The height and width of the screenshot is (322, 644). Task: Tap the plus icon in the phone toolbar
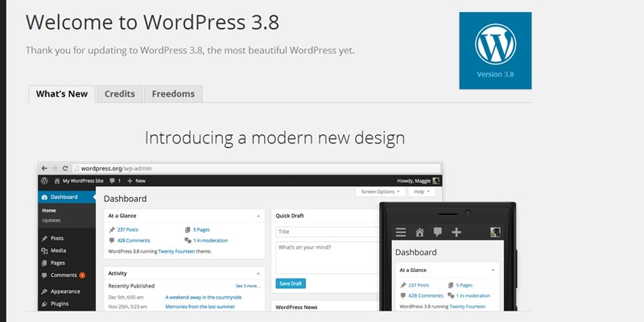click(x=456, y=233)
